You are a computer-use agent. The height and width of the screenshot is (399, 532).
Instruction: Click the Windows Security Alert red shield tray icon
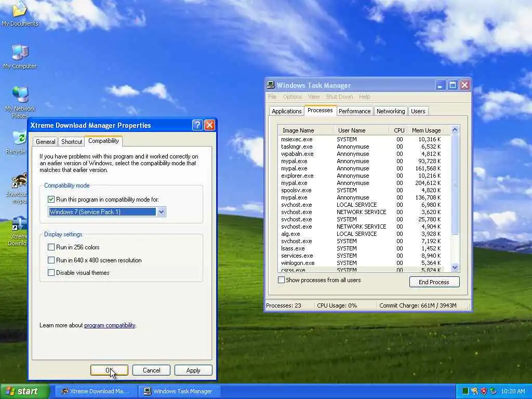coord(484,391)
